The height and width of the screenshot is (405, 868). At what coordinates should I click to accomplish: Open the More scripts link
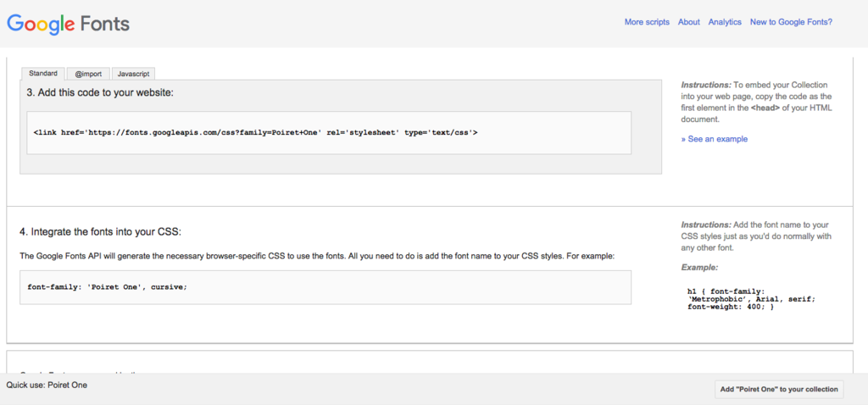tap(647, 22)
